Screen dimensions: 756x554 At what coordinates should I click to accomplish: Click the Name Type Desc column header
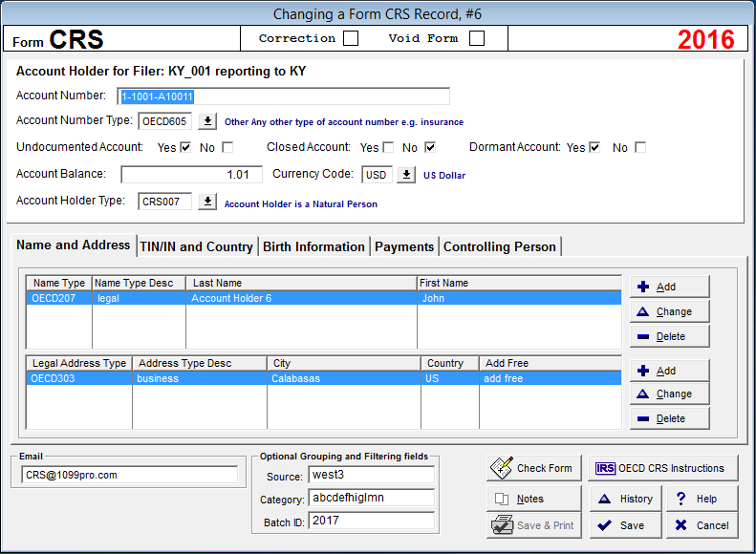tap(139, 283)
